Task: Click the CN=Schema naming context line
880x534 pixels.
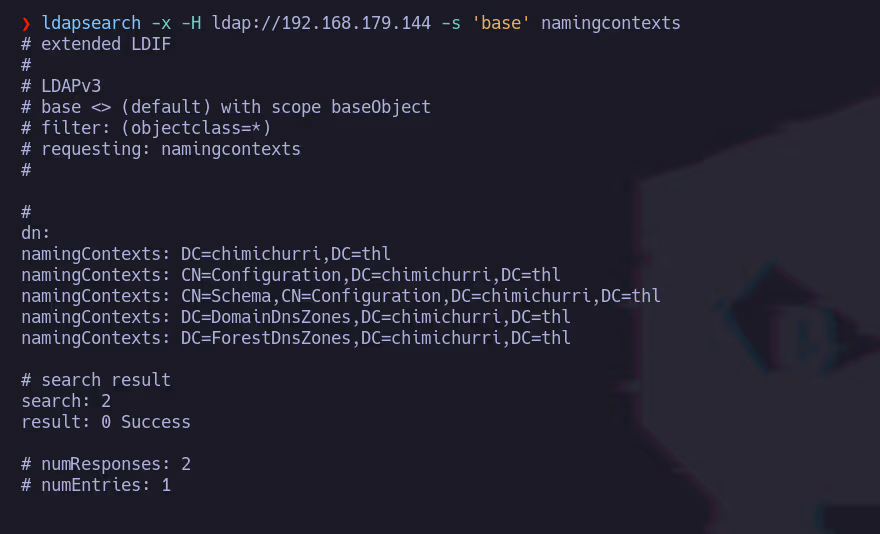Action: [x=341, y=296]
